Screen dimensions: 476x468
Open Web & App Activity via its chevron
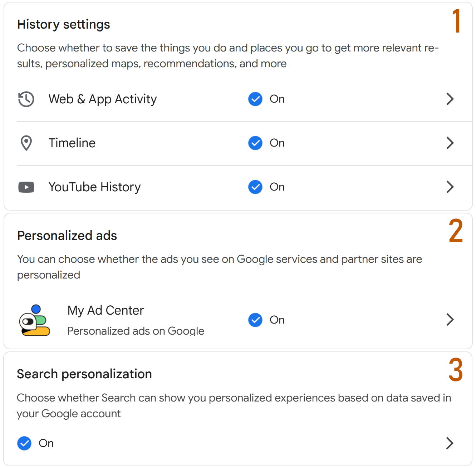coord(450,99)
